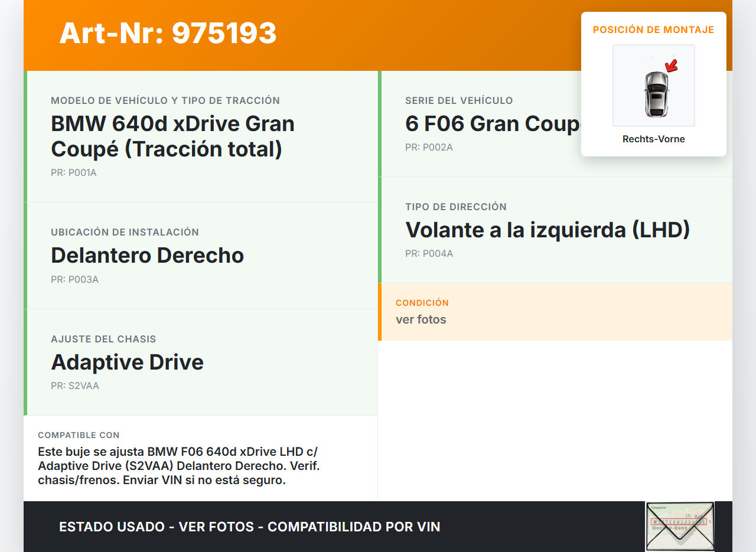The height and width of the screenshot is (552, 756).
Task: Select the Delantero Derecho value
Action: point(147,255)
